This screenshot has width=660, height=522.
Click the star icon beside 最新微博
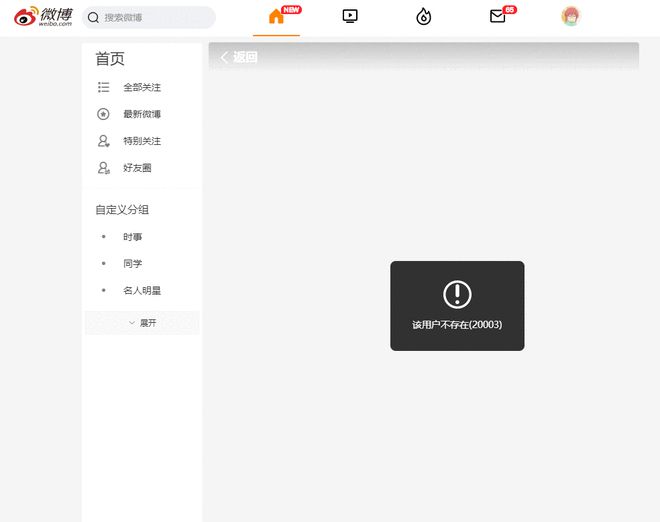click(103, 114)
